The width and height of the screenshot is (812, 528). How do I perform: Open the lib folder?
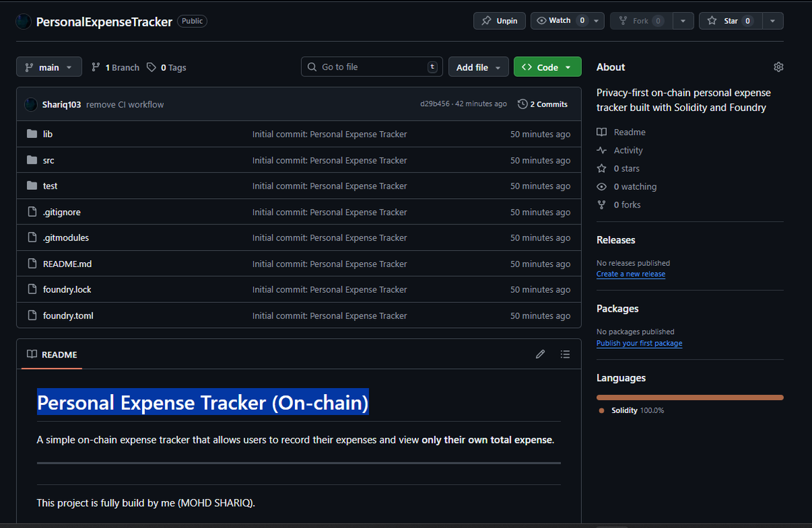click(x=48, y=134)
